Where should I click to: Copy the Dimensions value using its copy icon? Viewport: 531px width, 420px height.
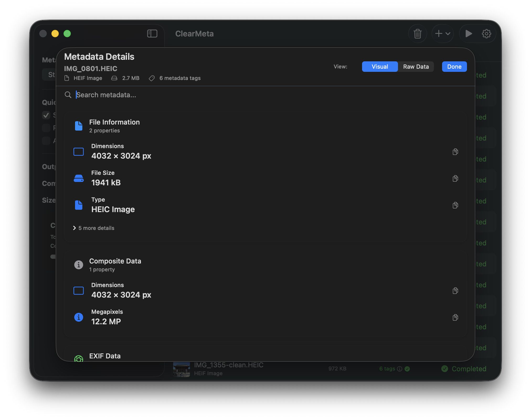pos(455,152)
